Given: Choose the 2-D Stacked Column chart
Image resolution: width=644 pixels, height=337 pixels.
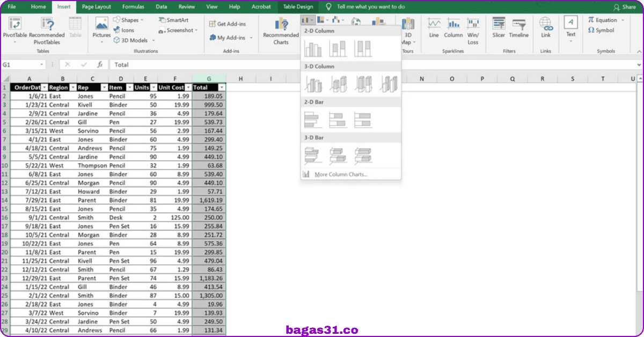Looking at the screenshot, I should point(338,49).
